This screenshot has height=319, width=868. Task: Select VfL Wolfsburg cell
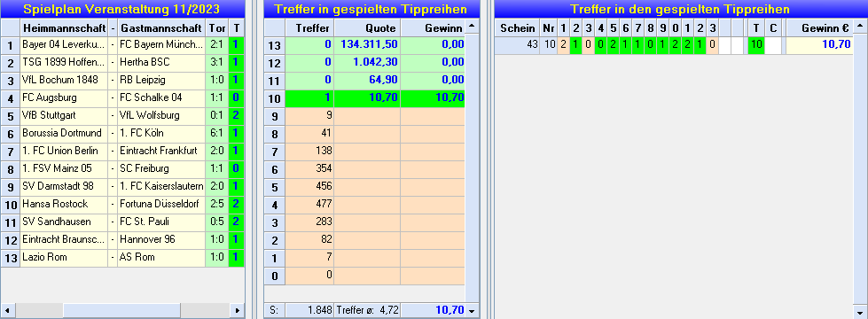(161, 115)
